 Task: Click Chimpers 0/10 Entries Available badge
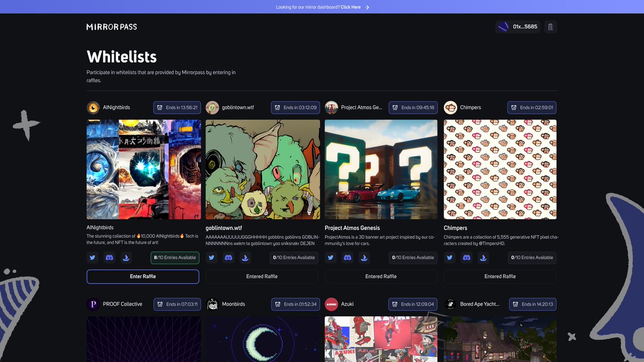tap(532, 258)
